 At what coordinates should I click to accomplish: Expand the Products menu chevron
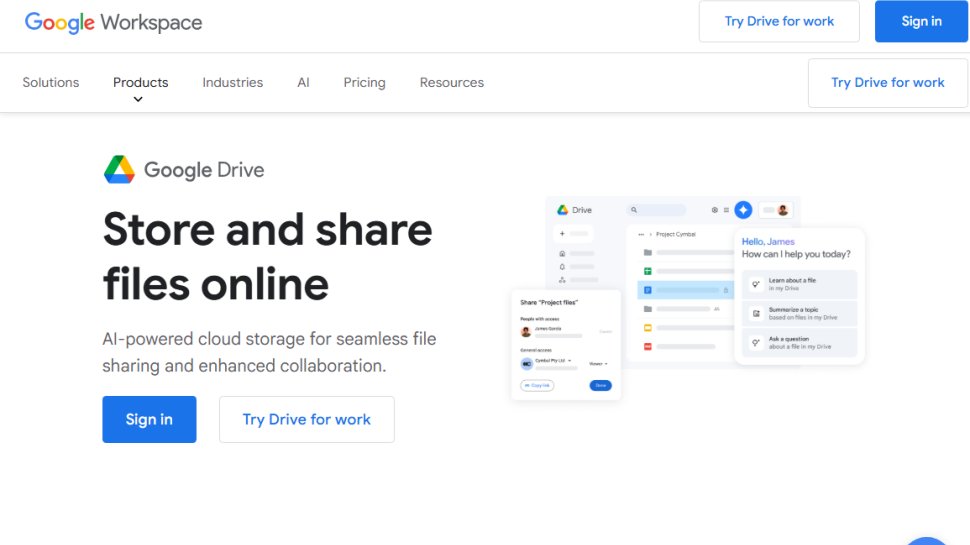(138, 99)
